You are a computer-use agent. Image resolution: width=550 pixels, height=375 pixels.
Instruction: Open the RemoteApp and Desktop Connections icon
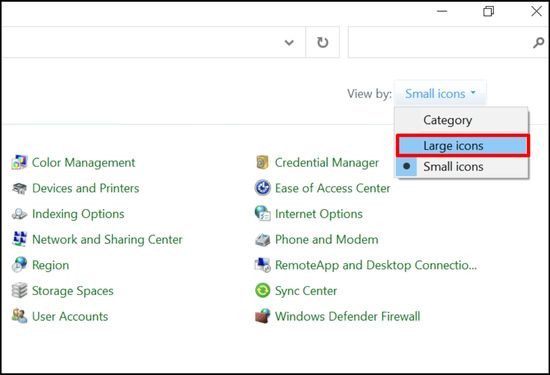[262, 265]
